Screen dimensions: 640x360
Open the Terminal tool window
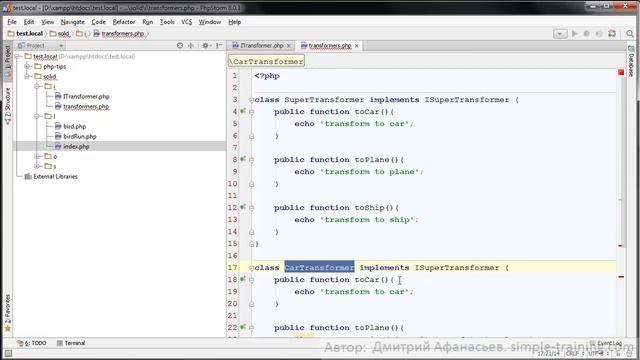[71, 343]
